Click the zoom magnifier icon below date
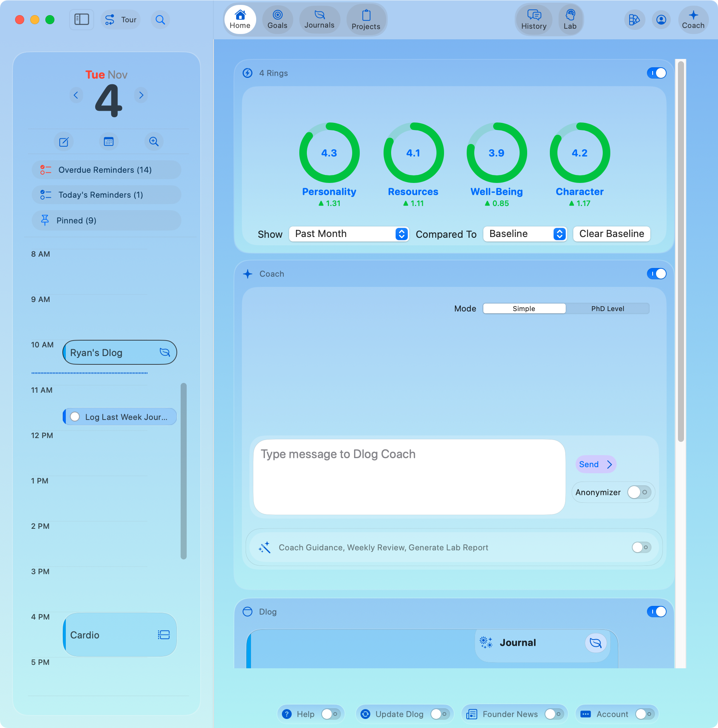 pos(153,142)
